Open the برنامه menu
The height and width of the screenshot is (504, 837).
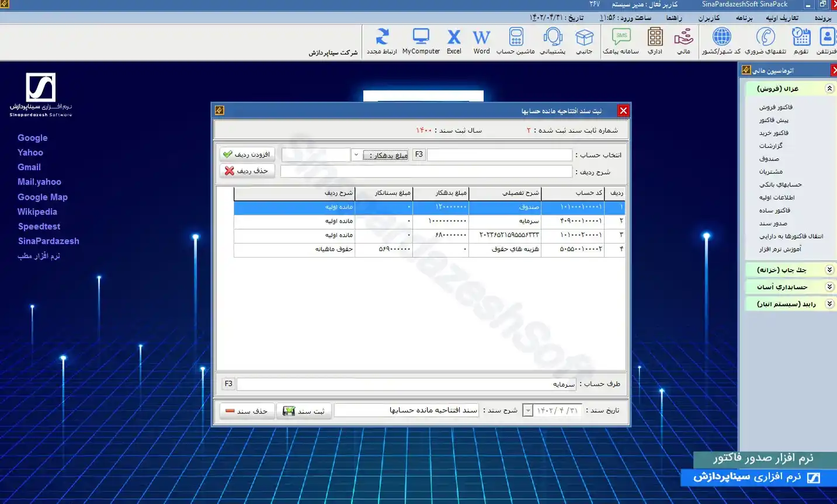[x=744, y=18]
